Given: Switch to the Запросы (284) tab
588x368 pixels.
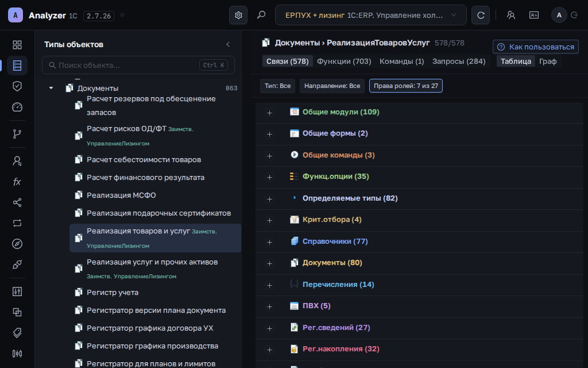Looking at the screenshot, I should point(459,61).
